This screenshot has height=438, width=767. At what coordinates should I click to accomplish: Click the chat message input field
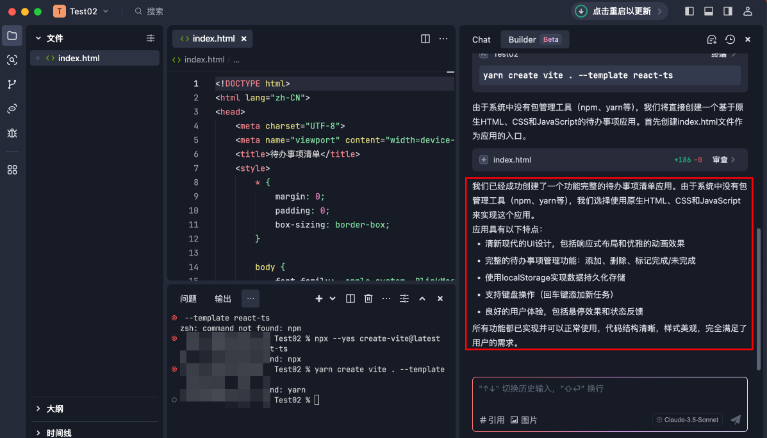click(x=610, y=388)
